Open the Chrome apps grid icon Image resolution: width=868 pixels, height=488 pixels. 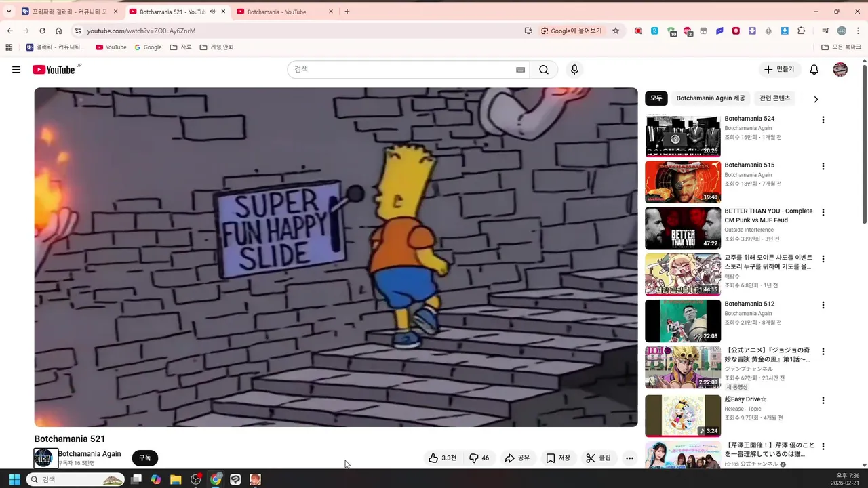[9, 47]
